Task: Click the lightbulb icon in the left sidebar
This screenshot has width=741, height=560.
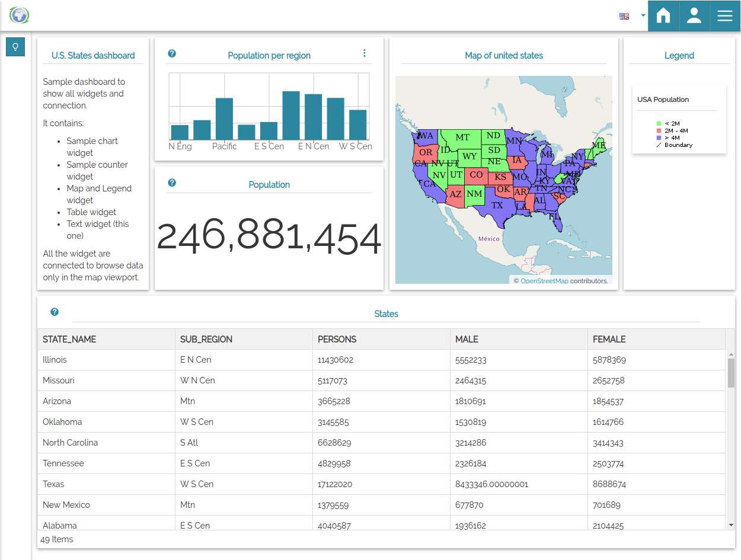Action: pyautogui.click(x=15, y=47)
